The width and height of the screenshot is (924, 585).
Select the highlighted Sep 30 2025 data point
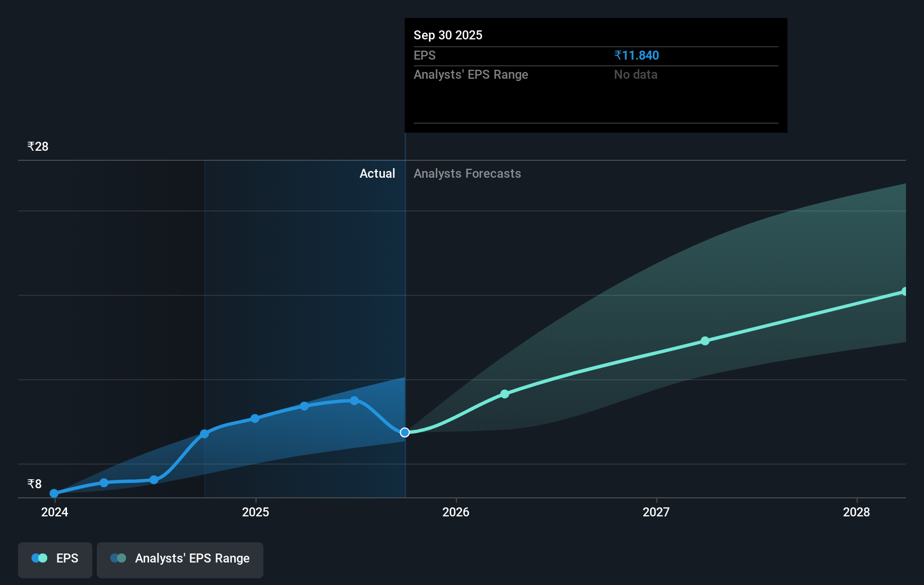[404, 433]
